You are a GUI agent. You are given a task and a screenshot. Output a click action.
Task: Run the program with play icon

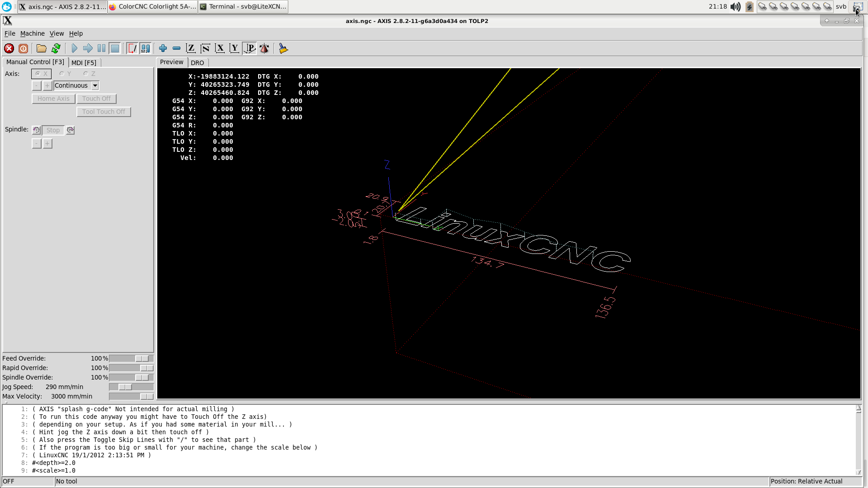(x=74, y=48)
